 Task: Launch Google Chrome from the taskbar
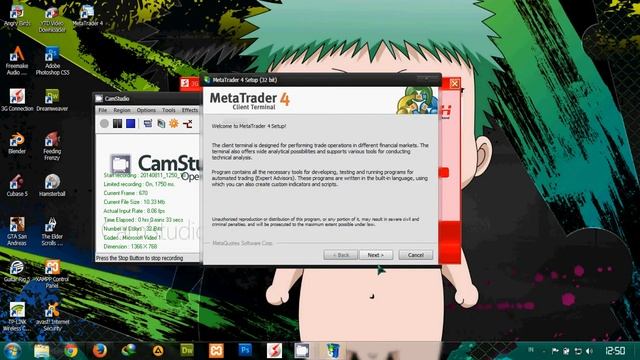(71, 351)
